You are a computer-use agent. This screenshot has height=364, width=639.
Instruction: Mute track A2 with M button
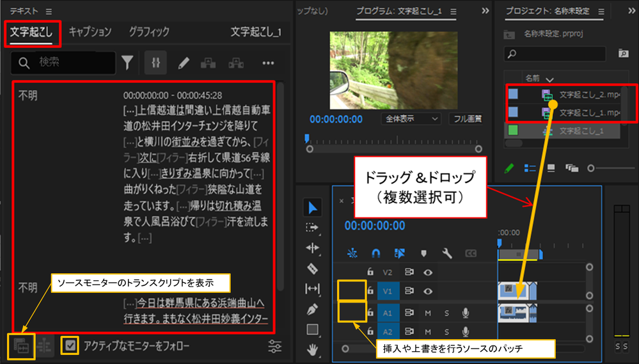click(427, 332)
